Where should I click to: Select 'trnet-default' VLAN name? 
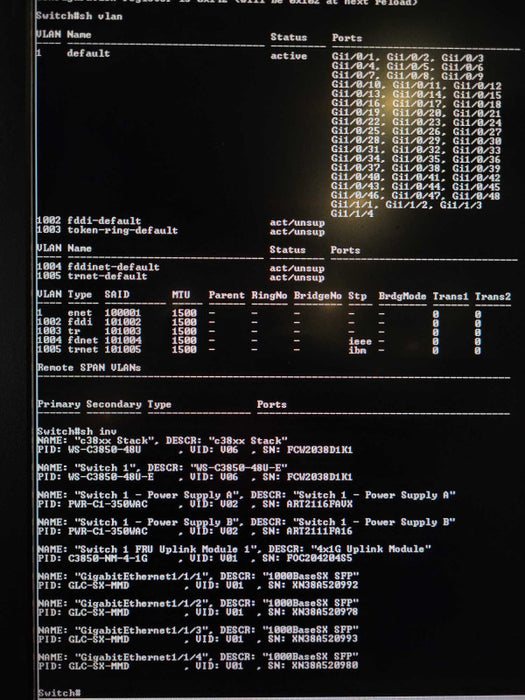pyautogui.click(x=107, y=276)
